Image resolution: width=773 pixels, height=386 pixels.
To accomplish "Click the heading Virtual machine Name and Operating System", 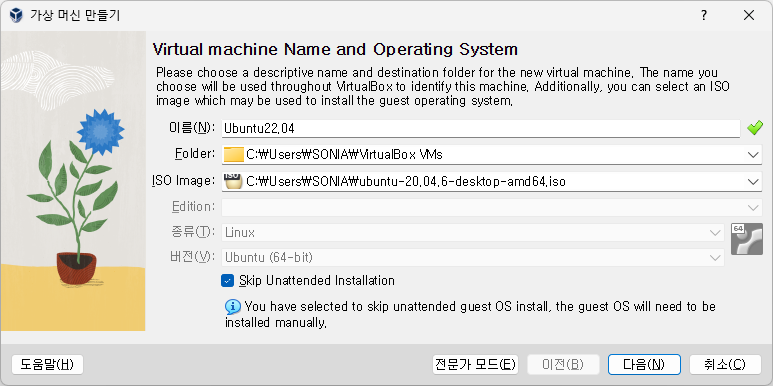I will coord(335,49).
